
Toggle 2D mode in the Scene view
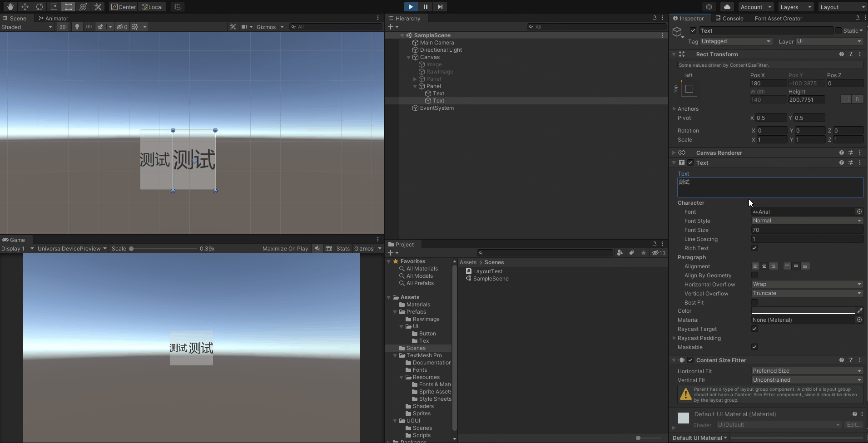(62, 27)
